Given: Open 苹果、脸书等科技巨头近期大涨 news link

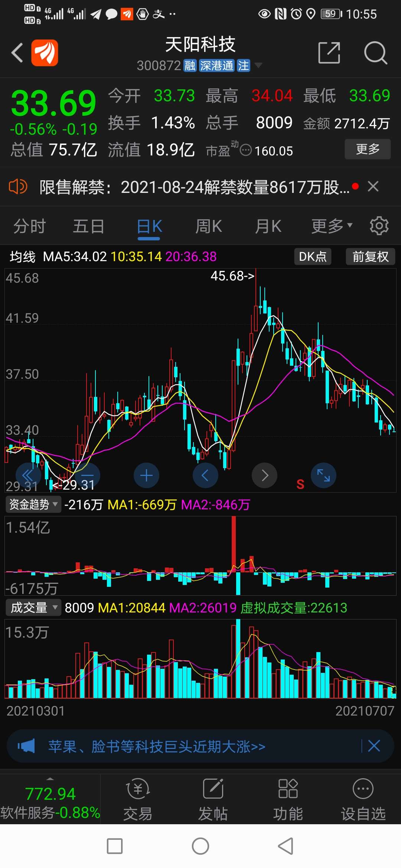Looking at the screenshot, I should tap(157, 746).
